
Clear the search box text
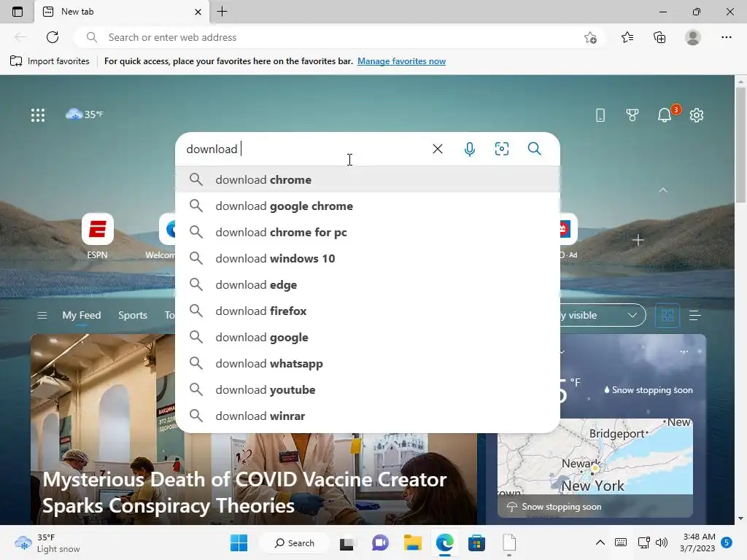[x=438, y=149]
